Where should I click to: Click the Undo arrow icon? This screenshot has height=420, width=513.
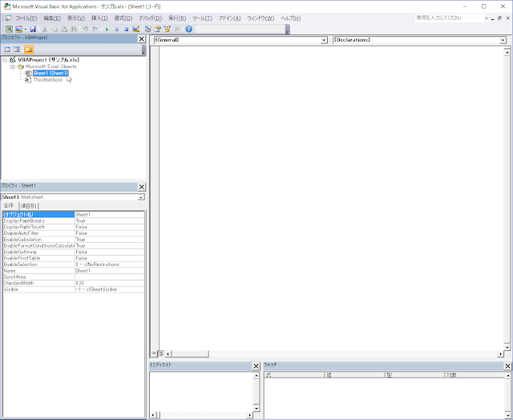pos(86,29)
